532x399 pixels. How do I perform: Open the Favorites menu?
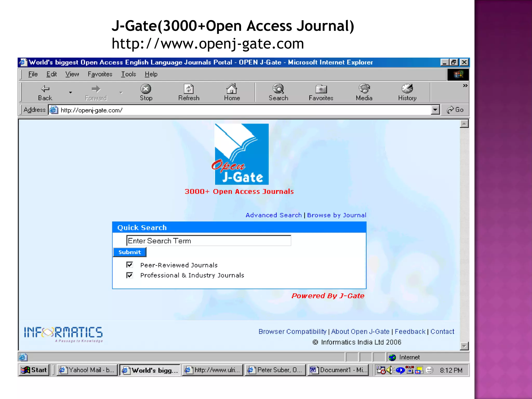[x=100, y=74]
